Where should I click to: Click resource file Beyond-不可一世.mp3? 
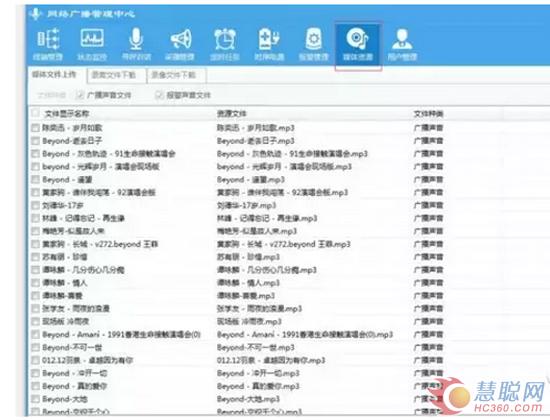point(255,347)
